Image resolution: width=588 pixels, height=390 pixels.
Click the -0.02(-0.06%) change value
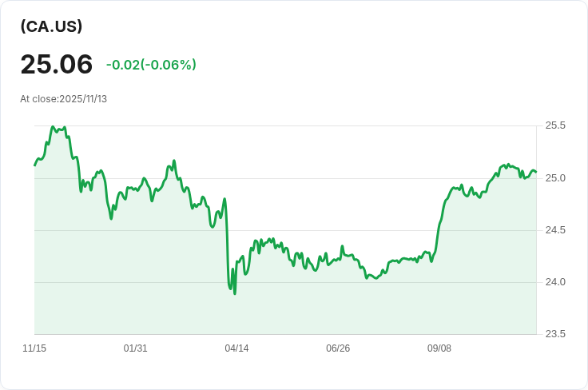tap(151, 65)
